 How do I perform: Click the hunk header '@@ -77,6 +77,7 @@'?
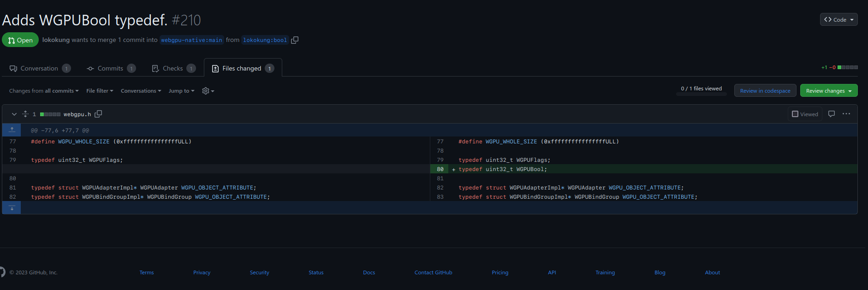coord(60,130)
